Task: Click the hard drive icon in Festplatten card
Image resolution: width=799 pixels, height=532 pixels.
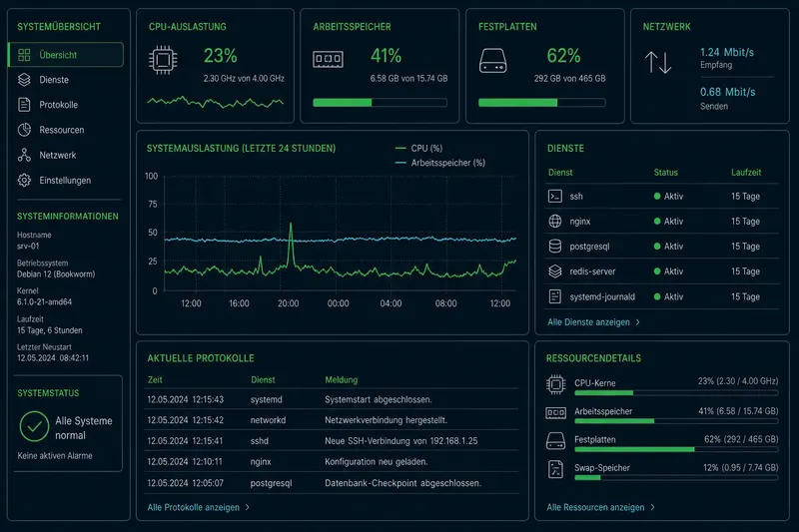Action: 492,61
